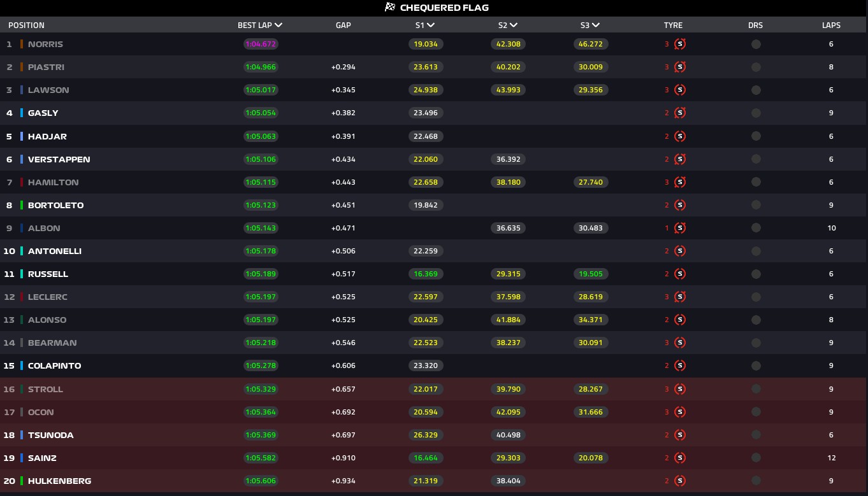Click Norris's purple best lap time 1:04.672

pyautogui.click(x=261, y=45)
